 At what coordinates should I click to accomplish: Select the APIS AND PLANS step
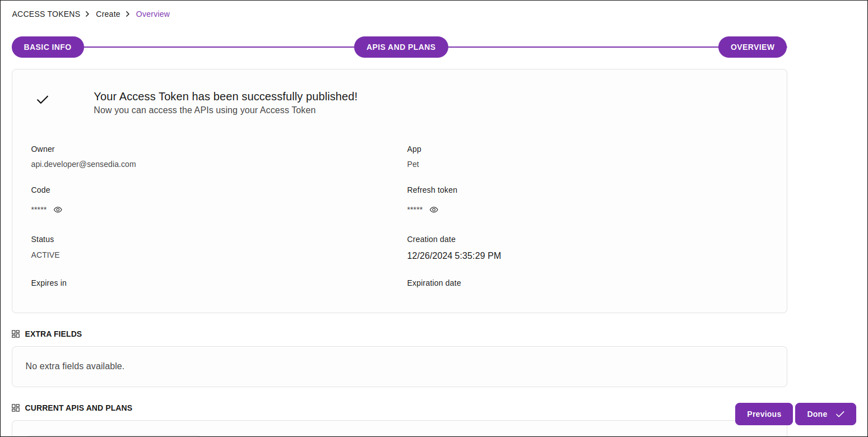[x=401, y=47]
